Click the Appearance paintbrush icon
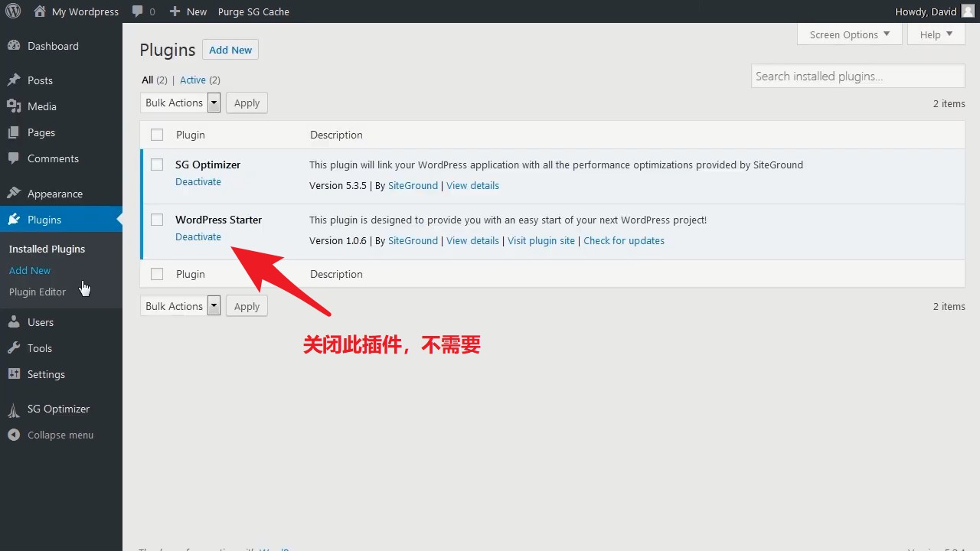 14,194
